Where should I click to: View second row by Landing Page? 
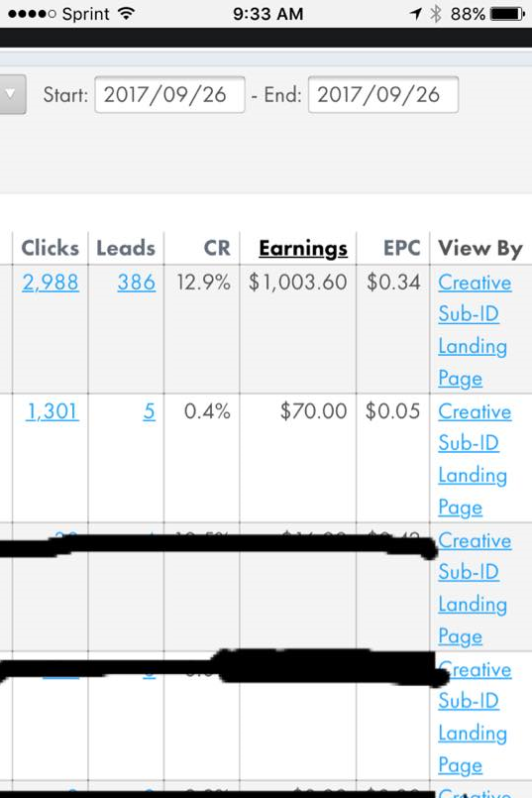tap(473, 492)
